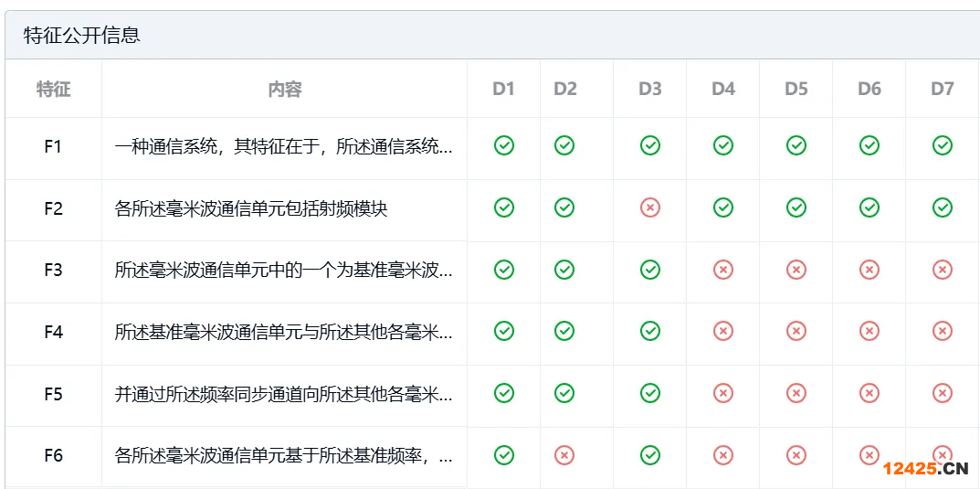Screen dimensions: 980x489
Task: Click the D7 column header
Action: pos(943,89)
